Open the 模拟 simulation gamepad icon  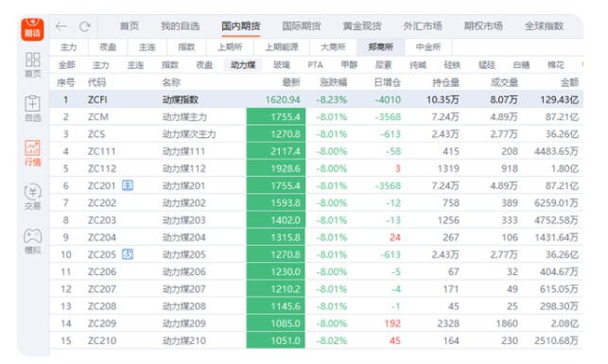[x=32, y=241]
